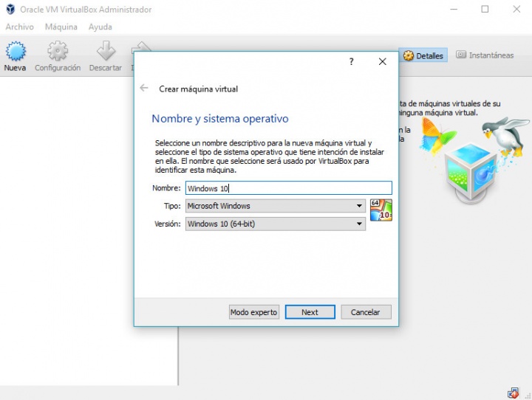Click the status icon in bottom-right corner
The height and width of the screenshot is (400, 532).
pos(513,393)
